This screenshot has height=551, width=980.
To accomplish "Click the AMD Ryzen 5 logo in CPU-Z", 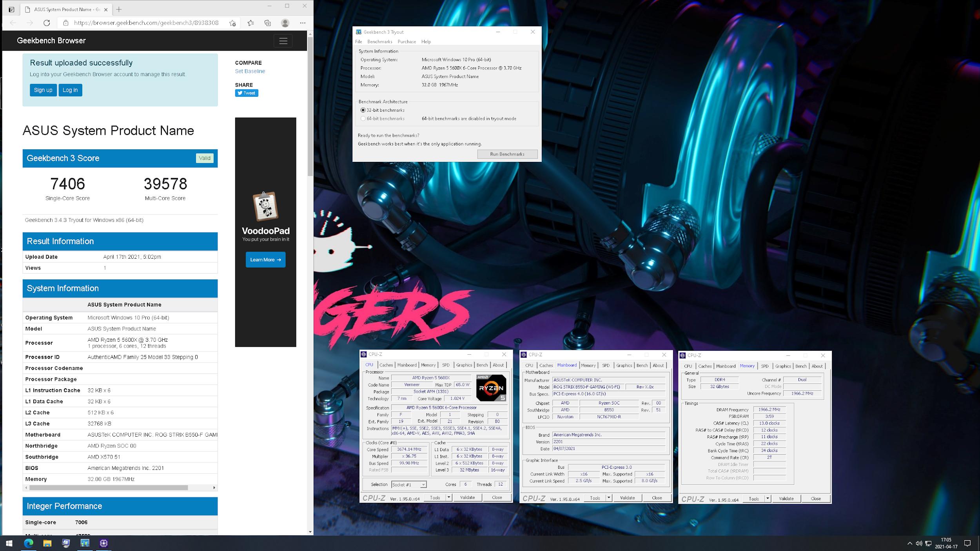I will [491, 388].
